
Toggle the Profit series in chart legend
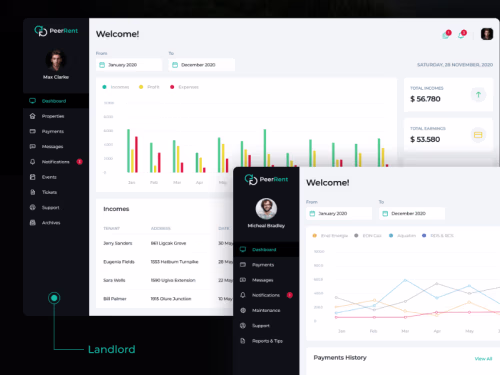[x=149, y=87]
